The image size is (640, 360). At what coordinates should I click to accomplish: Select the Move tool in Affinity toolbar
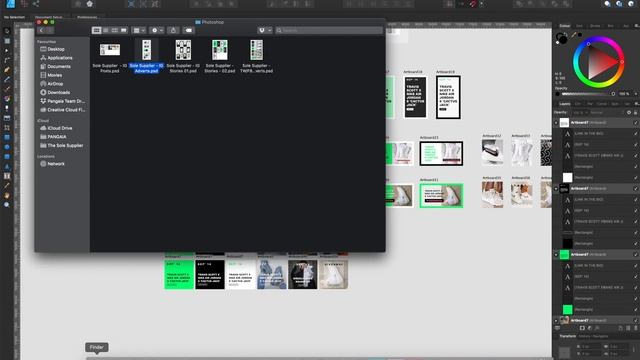pyautogui.click(x=7, y=31)
